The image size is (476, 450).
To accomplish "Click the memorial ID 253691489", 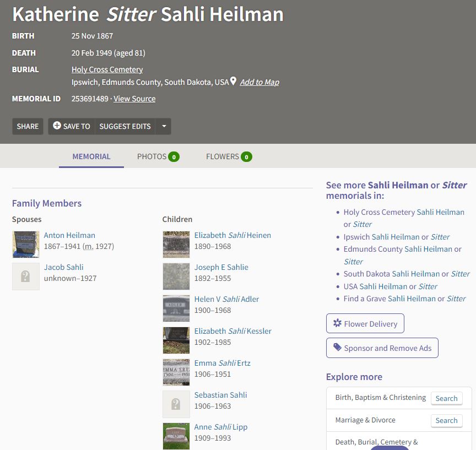I will [x=90, y=99].
